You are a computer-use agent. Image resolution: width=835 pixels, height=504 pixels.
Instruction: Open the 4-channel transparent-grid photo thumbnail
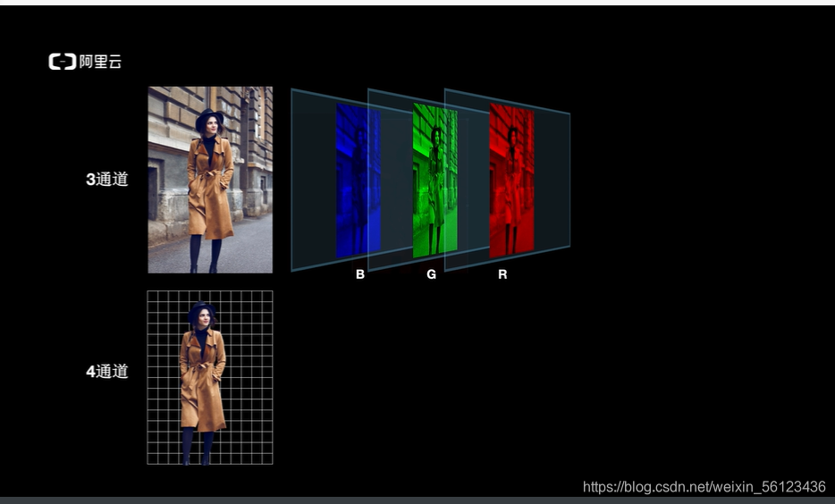tap(210, 377)
